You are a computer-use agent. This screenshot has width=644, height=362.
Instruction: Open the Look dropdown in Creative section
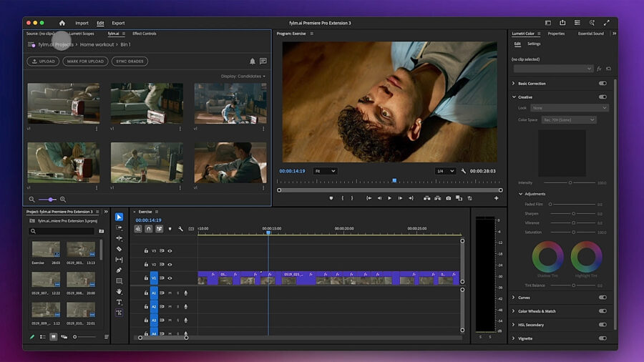[570, 108]
